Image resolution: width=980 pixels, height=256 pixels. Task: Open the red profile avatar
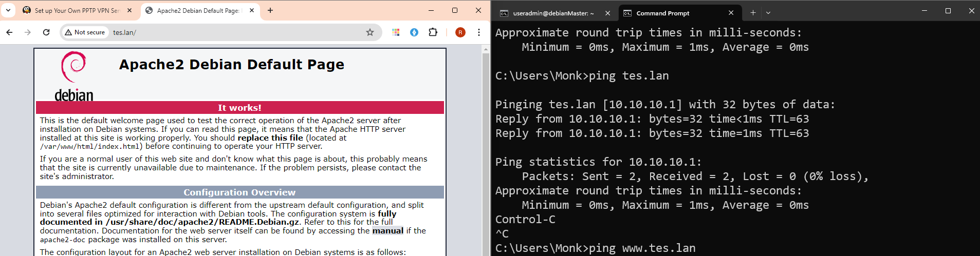pyautogui.click(x=460, y=32)
